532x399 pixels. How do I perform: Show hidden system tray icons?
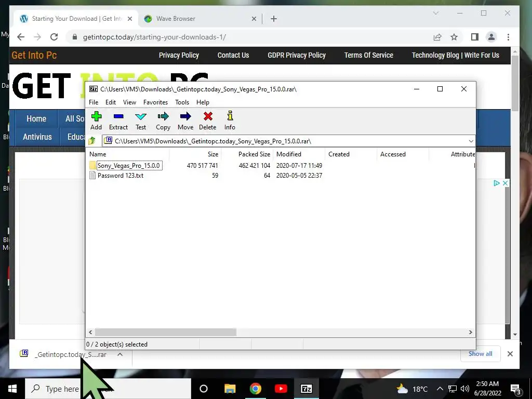440,389
